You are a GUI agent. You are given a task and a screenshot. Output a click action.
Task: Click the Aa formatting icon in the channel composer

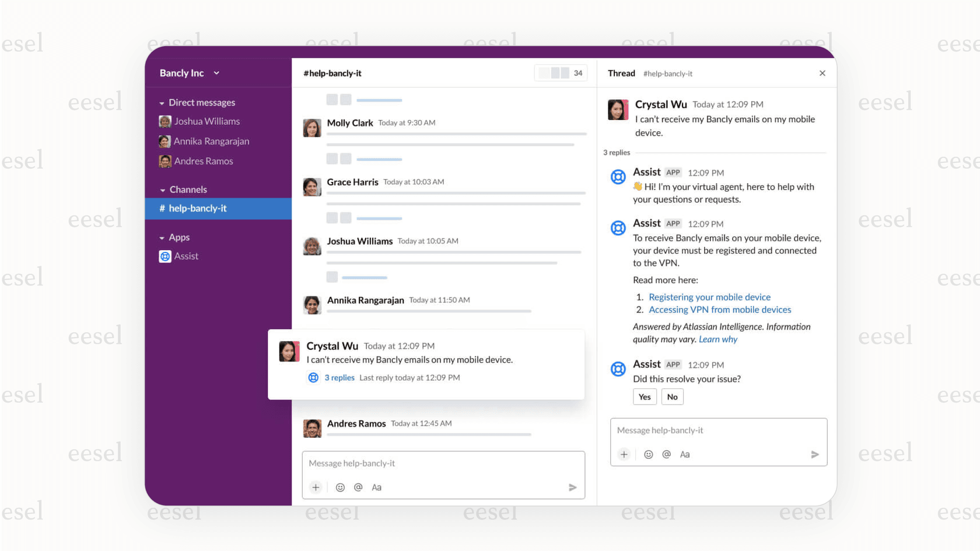pyautogui.click(x=376, y=487)
